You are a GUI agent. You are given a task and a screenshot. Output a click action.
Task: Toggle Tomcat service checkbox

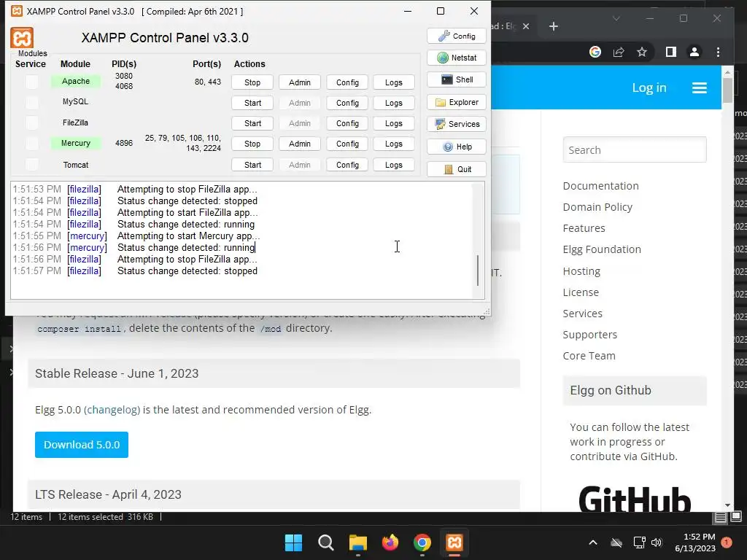point(32,164)
